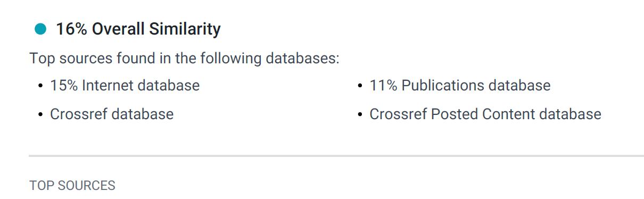644x199 pixels.
Task: Click the 'Top sources found' description line
Action: click(x=184, y=58)
